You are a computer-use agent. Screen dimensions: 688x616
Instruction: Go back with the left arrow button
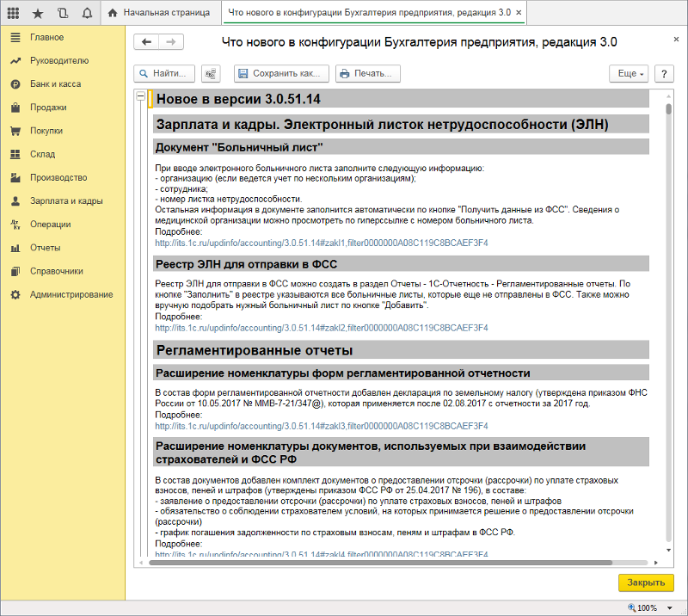coord(146,42)
